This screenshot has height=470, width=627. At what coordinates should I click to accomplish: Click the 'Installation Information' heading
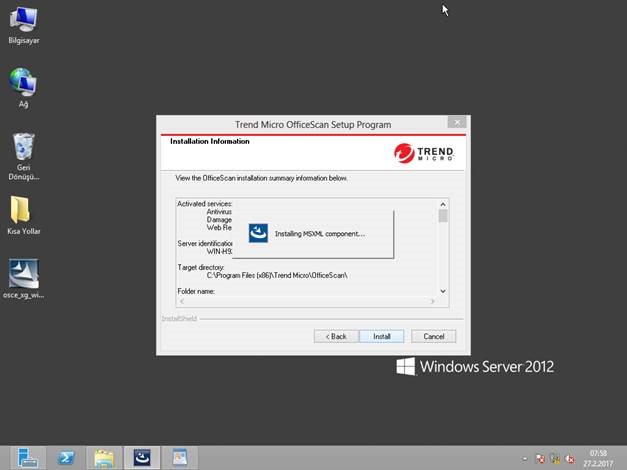pyautogui.click(x=210, y=141)
